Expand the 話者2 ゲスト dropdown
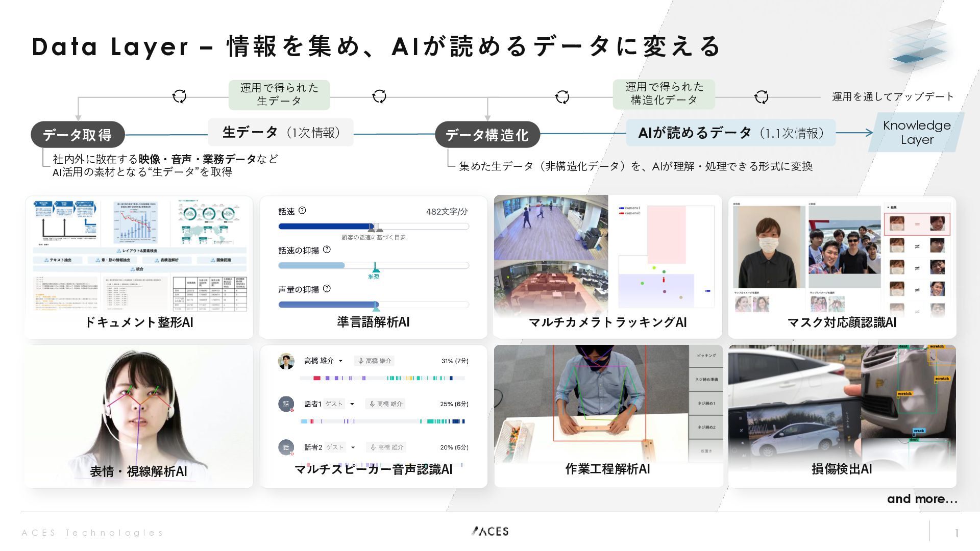The image size is (980, 551). point(353,447)
